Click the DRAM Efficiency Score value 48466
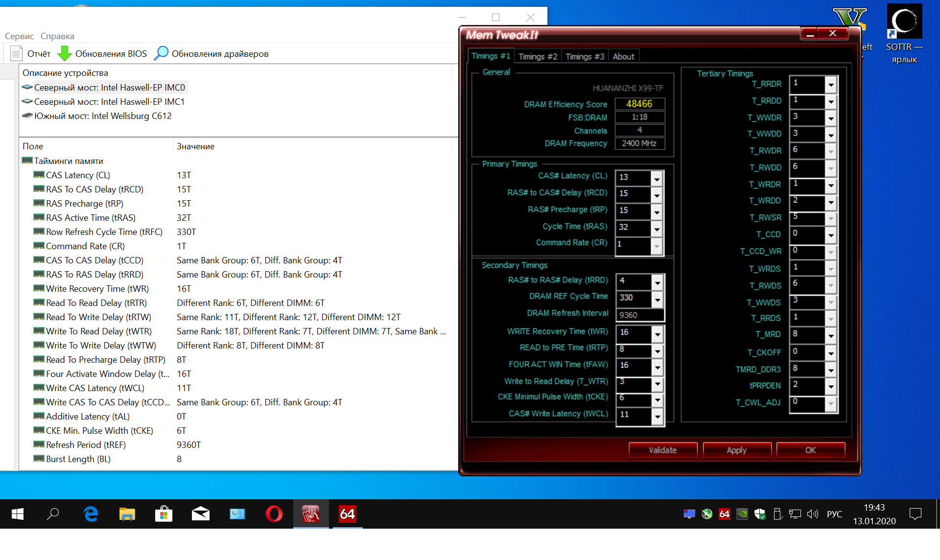 (639, 104)
